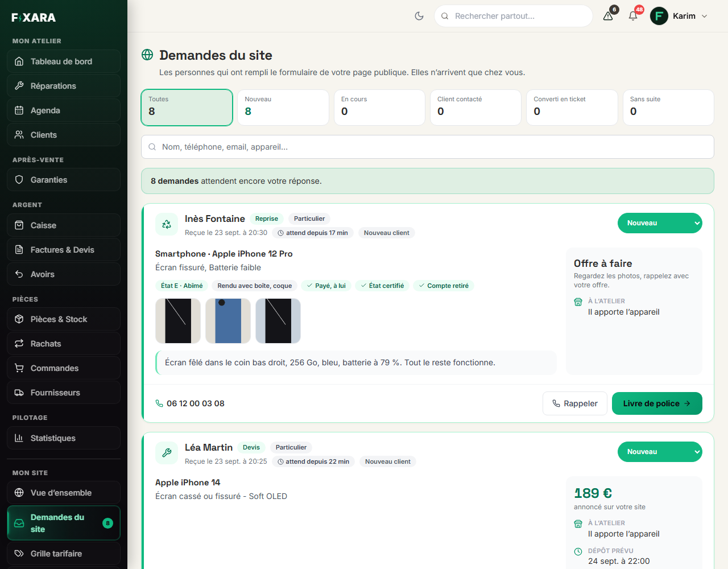Click the Karim profile avatar
The width and height of the screenshot is (728, 569).
(659, 16)
